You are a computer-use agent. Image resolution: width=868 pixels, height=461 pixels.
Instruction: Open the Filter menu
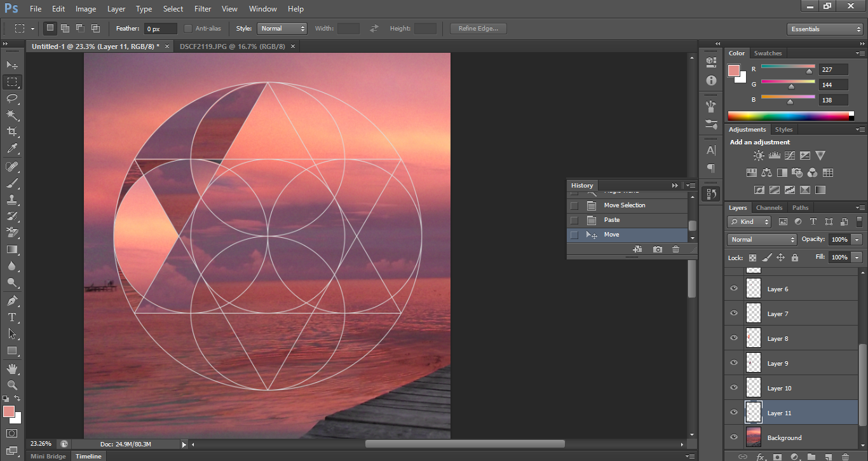[x=203, y=9]
